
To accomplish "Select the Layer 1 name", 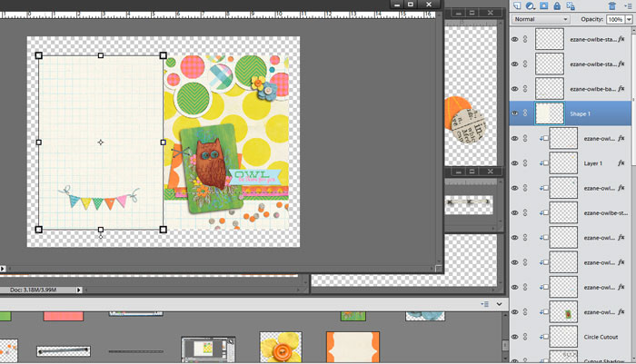I will pos(593,163).
